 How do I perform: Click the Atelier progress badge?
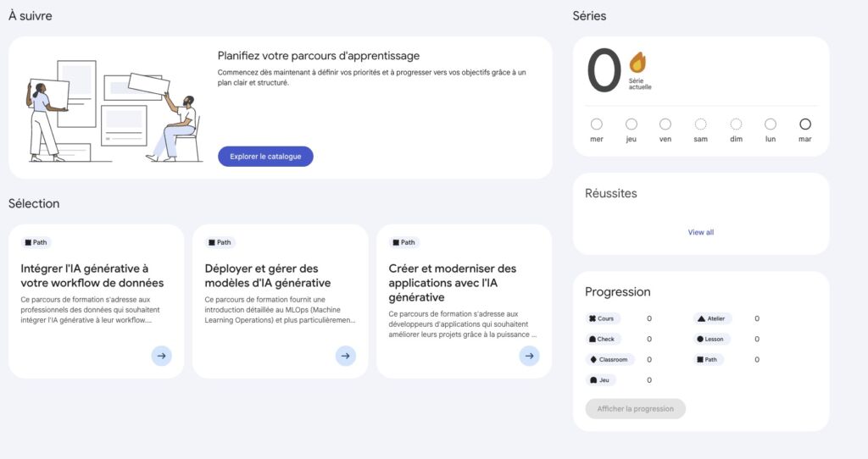[713, 318]
